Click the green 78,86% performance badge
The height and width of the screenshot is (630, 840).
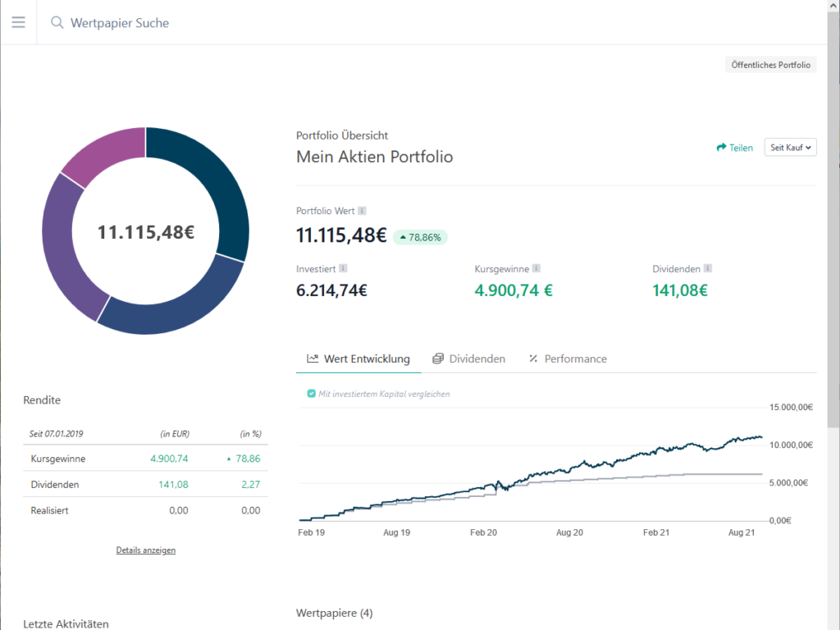(420, 237)
